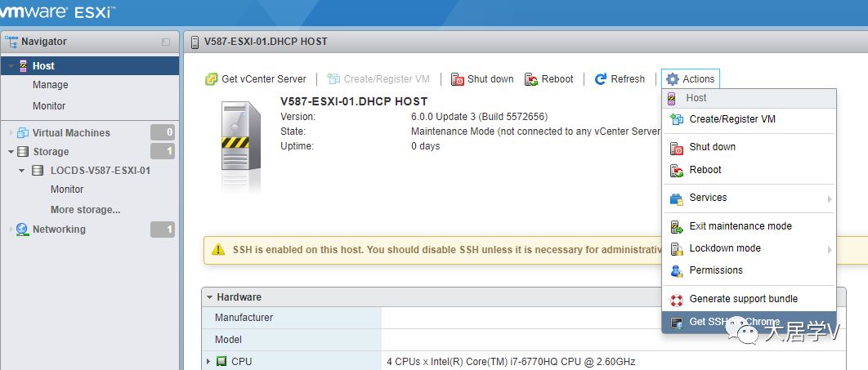Click the Networking globe icon
This screenshot has width=868, height=370.
tap(23, 229)
